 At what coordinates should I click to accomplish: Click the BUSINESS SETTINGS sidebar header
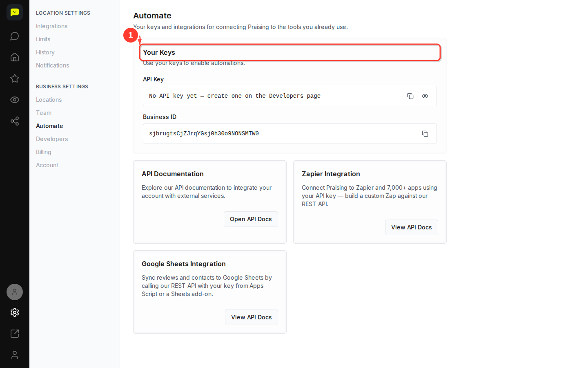pyautogui.click(x=62, y=87)
